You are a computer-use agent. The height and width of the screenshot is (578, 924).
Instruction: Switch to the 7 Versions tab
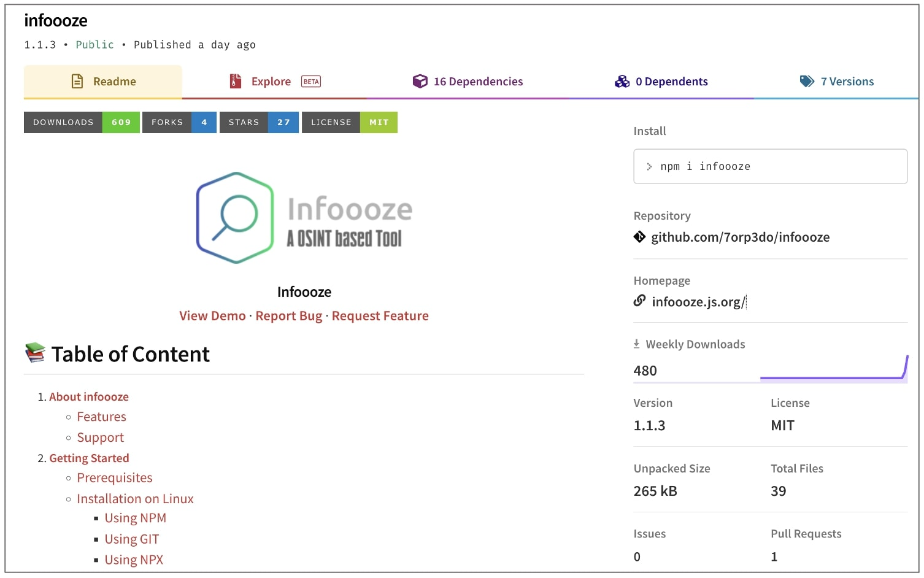tap(847, 82)
